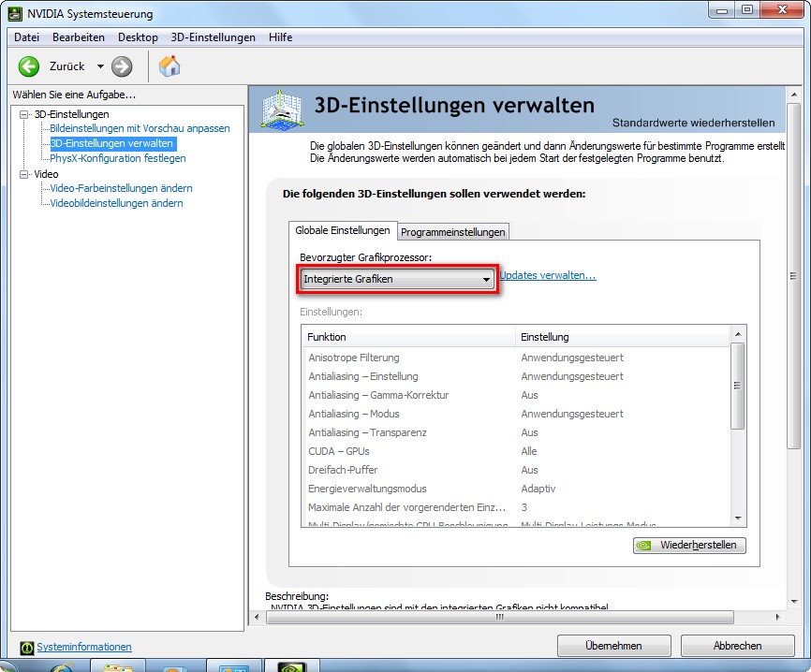This screenshot has width=811, height=672.
Task: Click the Systeminformationen icon at the bottom left
Action: 27,647
